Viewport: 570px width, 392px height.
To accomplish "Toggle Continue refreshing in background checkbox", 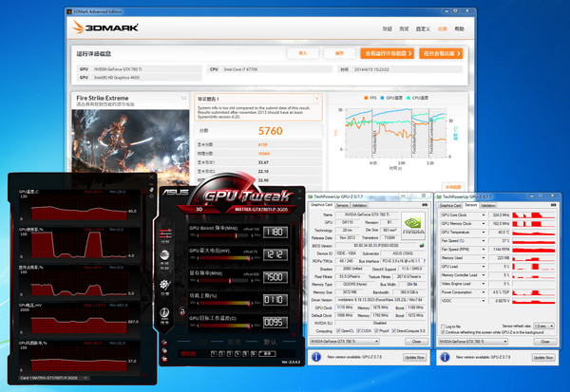I will [x=443, y=332].
